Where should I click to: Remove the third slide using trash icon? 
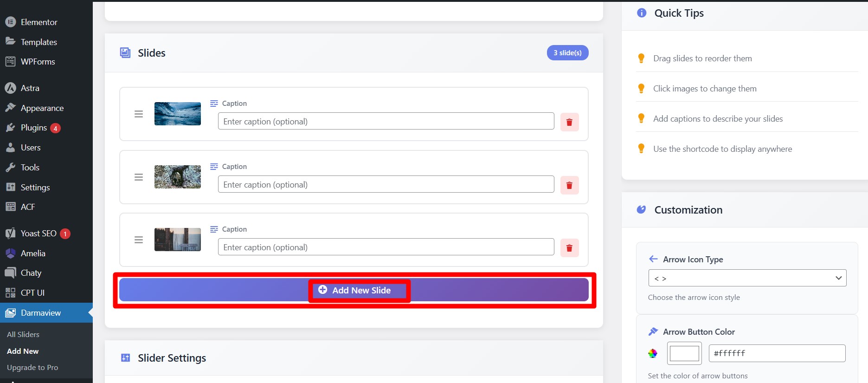[x=569, y=248]
